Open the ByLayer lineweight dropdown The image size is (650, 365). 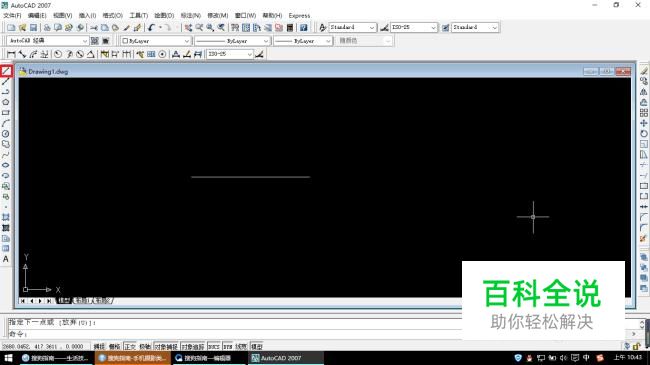[x=303, y=41]
